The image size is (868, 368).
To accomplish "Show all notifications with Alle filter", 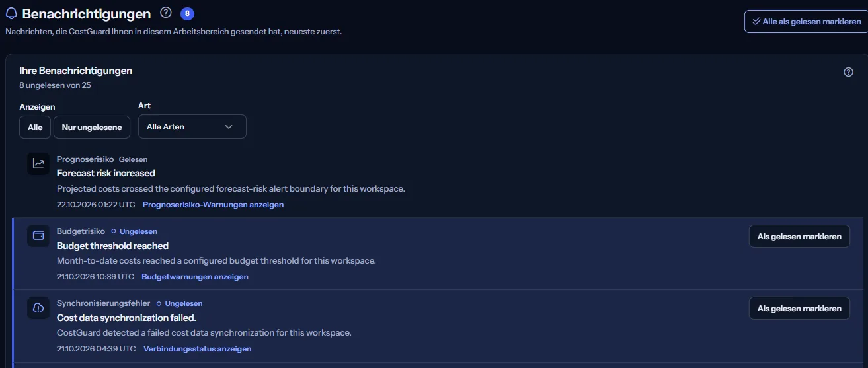I will (x=35, y=127).
